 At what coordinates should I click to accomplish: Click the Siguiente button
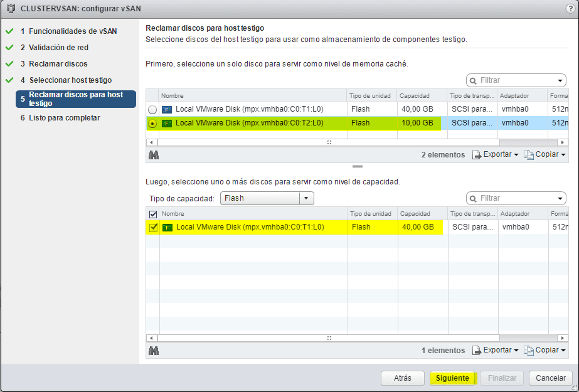coord(453,378)
